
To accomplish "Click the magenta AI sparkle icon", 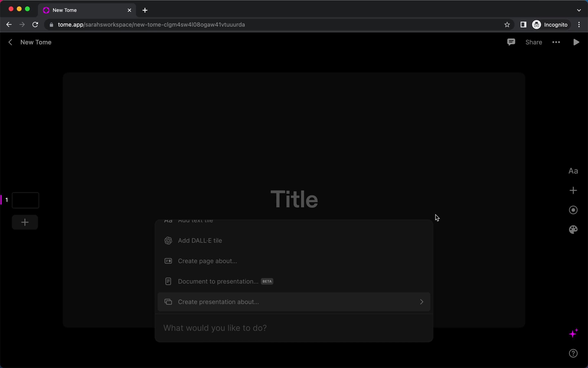I will [574, 333].
